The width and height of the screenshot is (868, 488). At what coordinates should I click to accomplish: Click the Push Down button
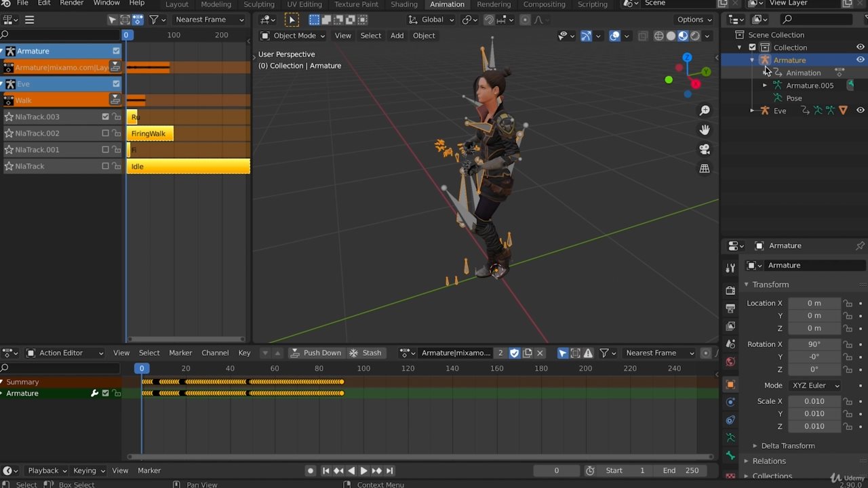(x=315, y=352)
